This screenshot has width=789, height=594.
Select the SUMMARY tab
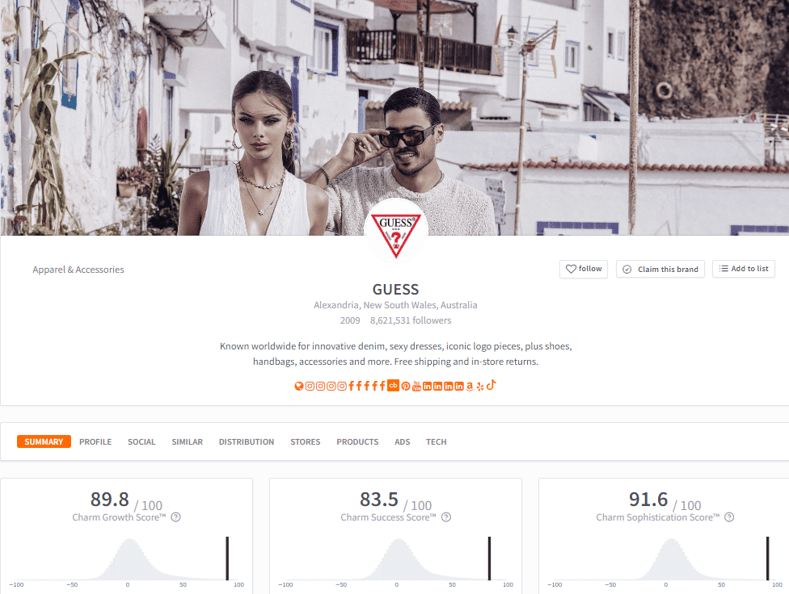[44, 442]
